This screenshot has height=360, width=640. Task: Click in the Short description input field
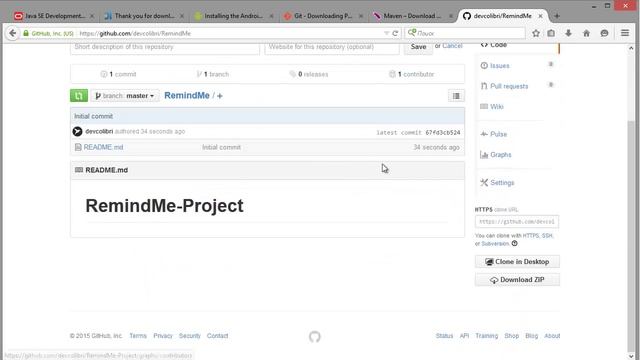[x=165, y=48]
